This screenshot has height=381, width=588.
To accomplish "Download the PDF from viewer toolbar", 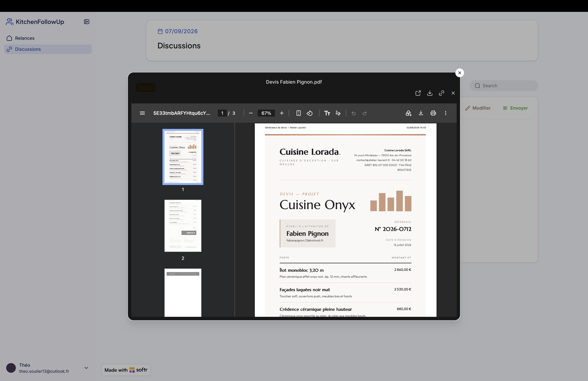I will coord(421,113).
